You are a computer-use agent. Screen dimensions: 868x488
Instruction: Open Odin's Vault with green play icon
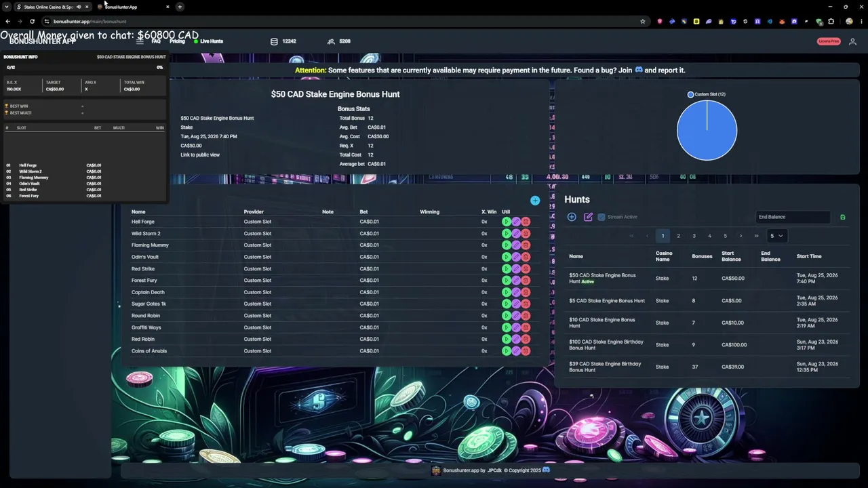tap(507, 257)
